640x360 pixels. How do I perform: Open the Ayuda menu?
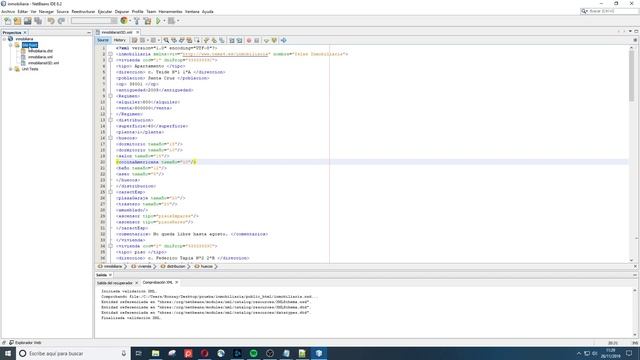tap(208, 11)
